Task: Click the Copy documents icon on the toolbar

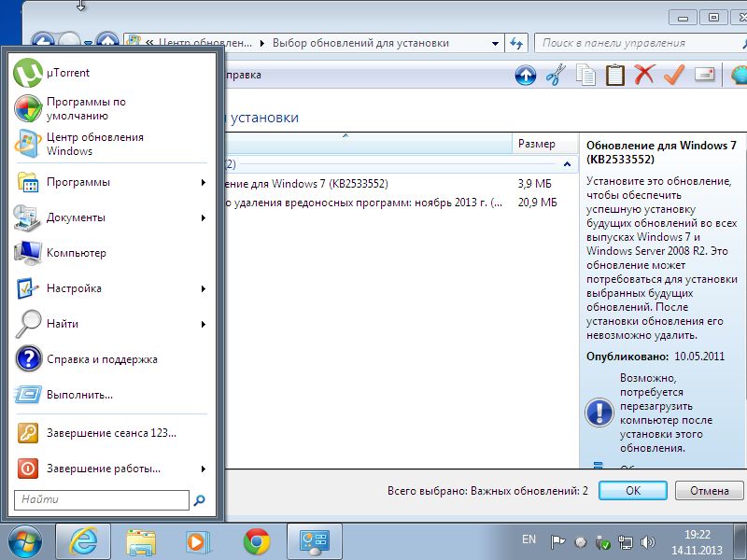Action: tap(585, 75)
